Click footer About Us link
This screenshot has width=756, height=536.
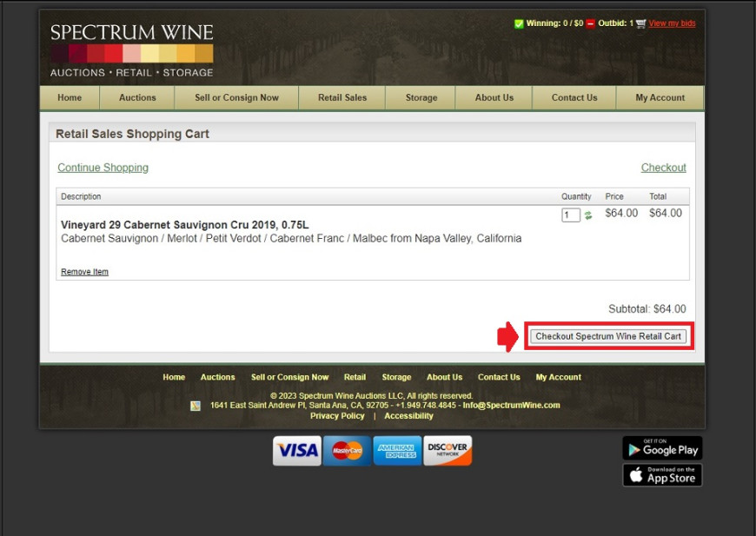coord(445,377)
